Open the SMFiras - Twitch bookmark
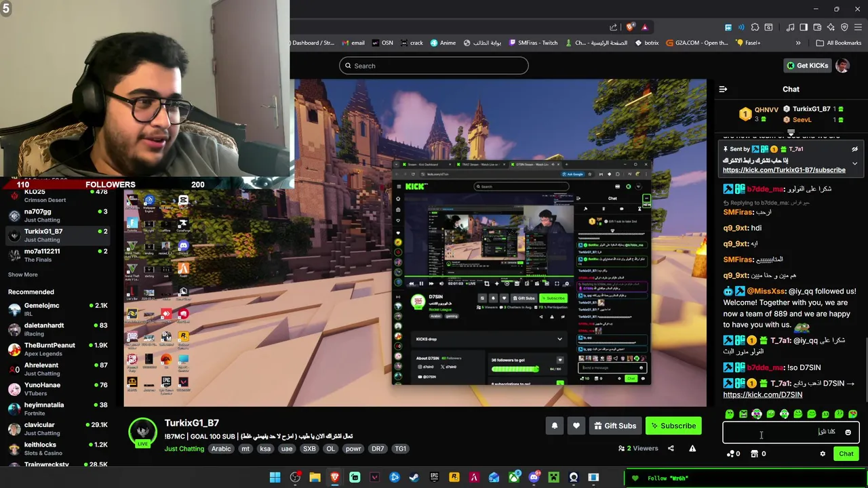868x488 pixels. [x=532, y=43]
